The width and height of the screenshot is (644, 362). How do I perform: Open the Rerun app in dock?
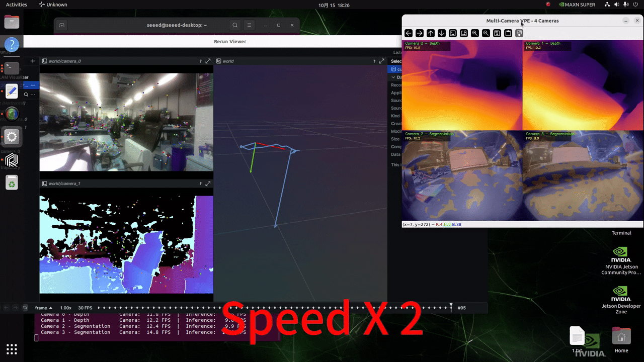pos(12,160)
